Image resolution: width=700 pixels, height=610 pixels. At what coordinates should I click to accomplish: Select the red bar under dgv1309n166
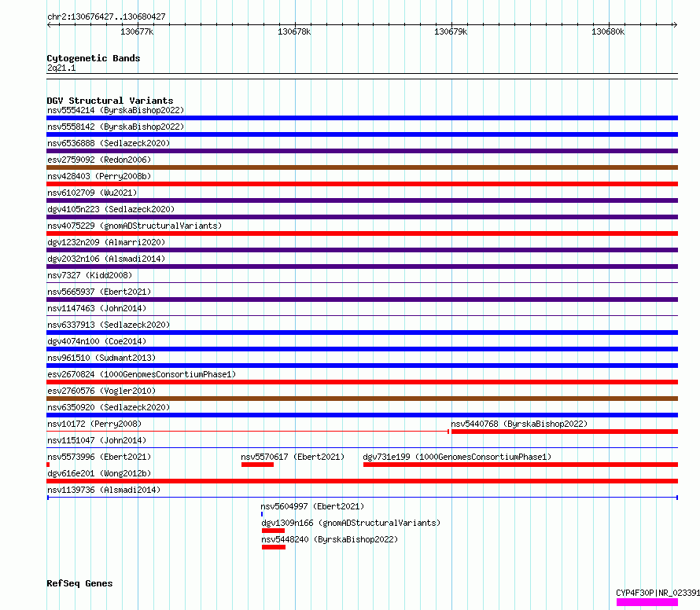click(273, 531)
